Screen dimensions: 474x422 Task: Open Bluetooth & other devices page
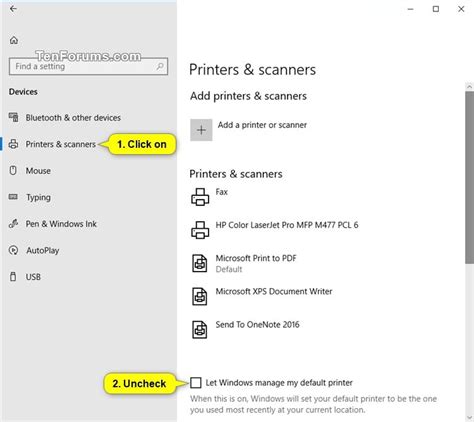point(73,118)
